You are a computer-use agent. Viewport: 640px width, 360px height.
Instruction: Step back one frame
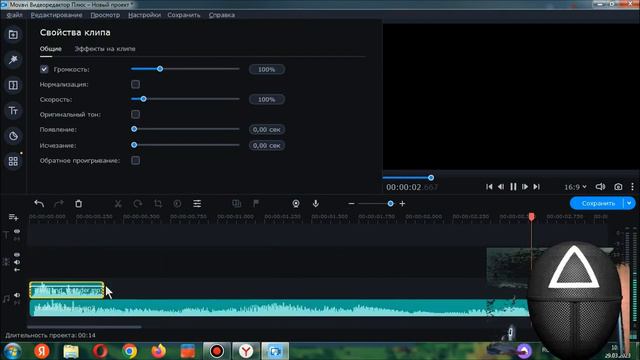click(x=501, y=187)
